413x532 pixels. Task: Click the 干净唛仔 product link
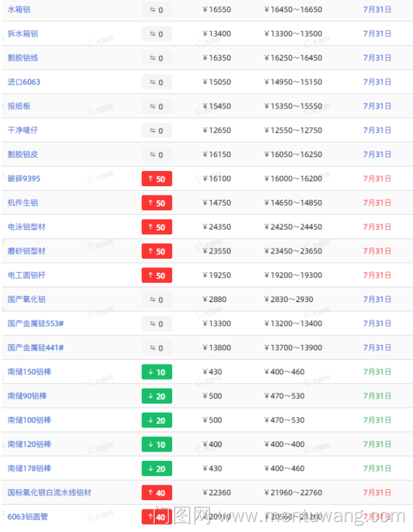[23, 130]
